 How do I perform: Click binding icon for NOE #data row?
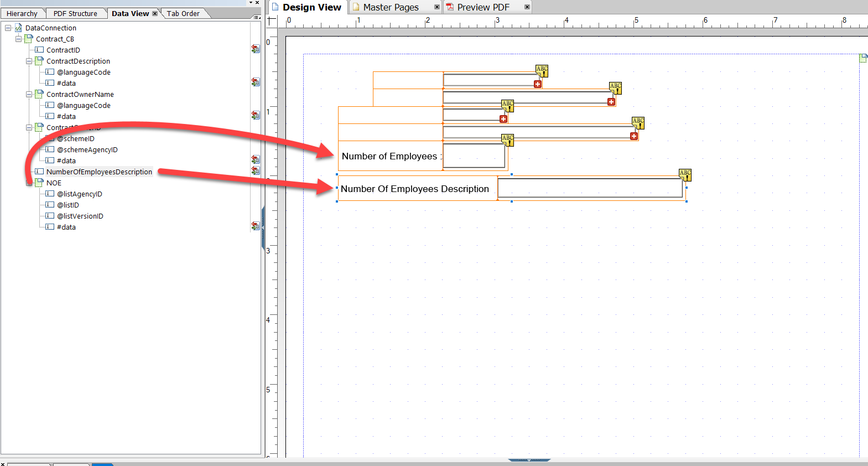coord(256,226)
